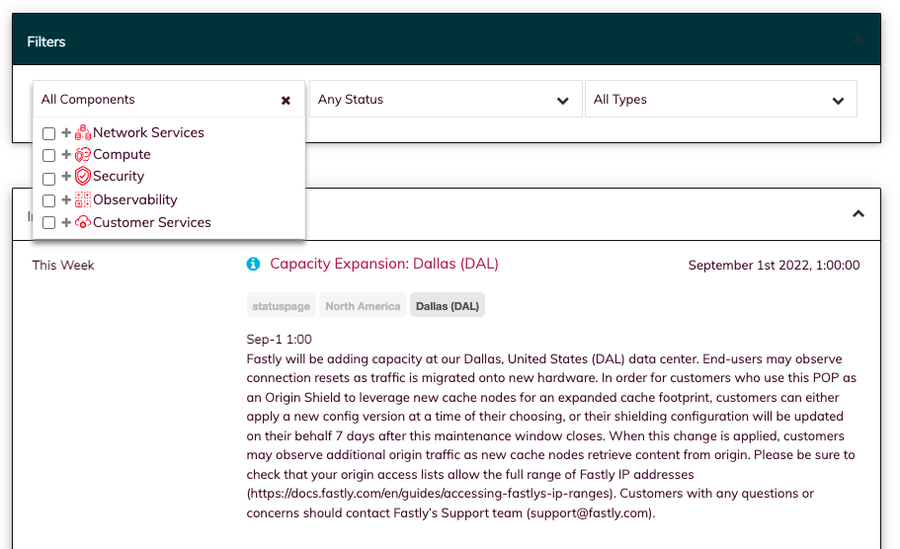Expand the Compute tree node
900x549 pixels.
[66, 154]
